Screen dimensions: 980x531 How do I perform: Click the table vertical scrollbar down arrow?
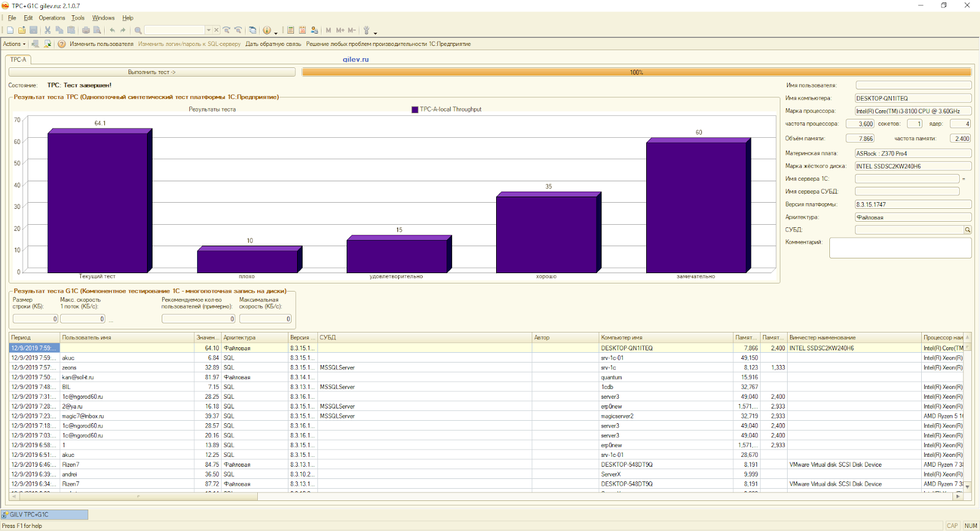[x=968, y=487]
